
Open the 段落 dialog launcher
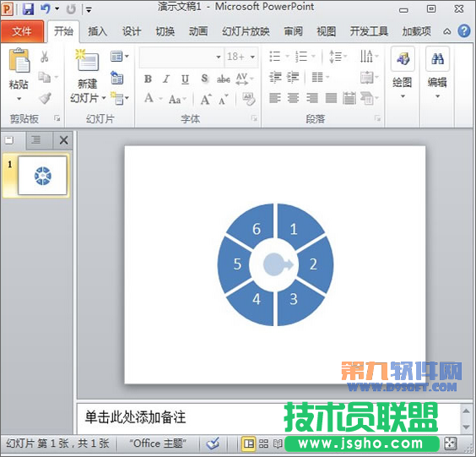[377, 118]
